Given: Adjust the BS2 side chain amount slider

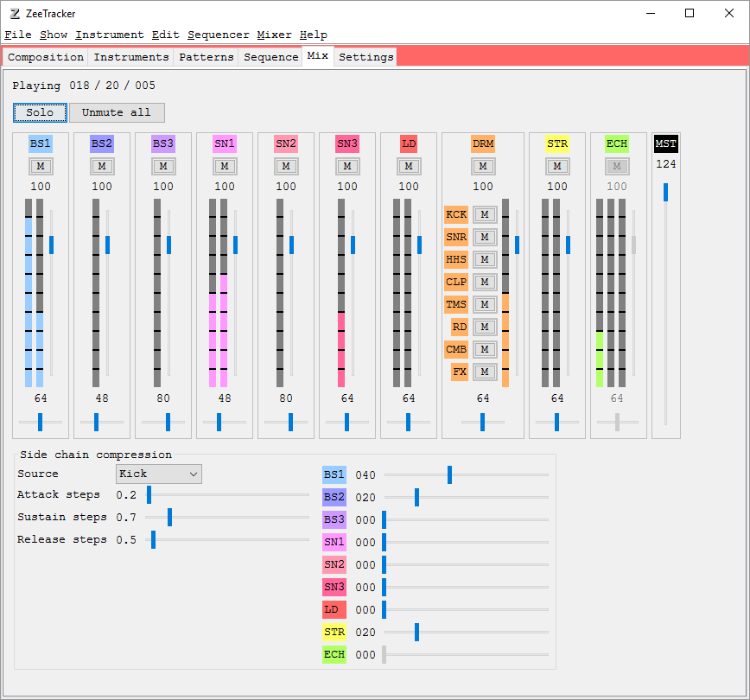Looking at the screenshot, I should pyautogui.click(x=467, y=498).
